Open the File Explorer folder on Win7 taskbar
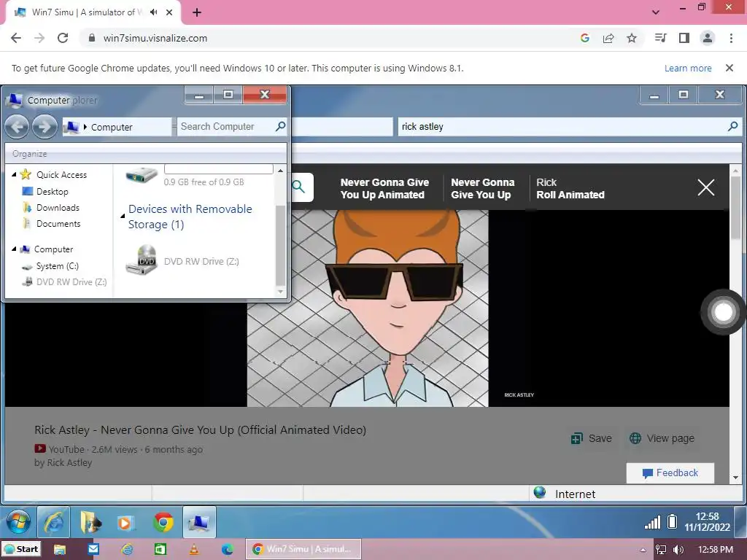 click(90, 523)
